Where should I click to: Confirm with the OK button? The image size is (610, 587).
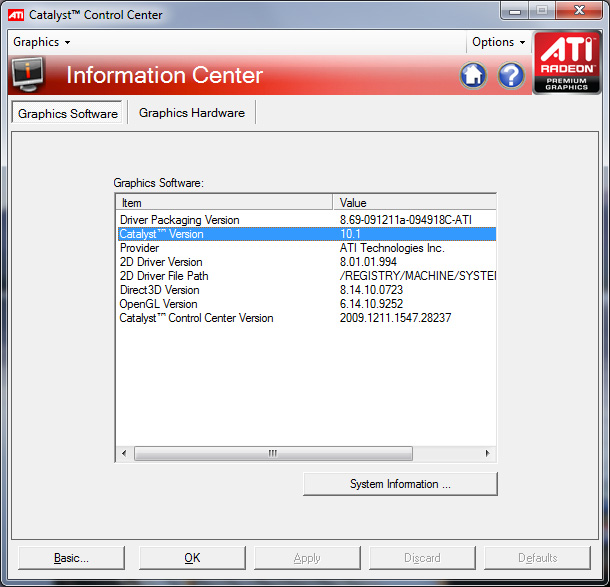[x=192, y=558]
